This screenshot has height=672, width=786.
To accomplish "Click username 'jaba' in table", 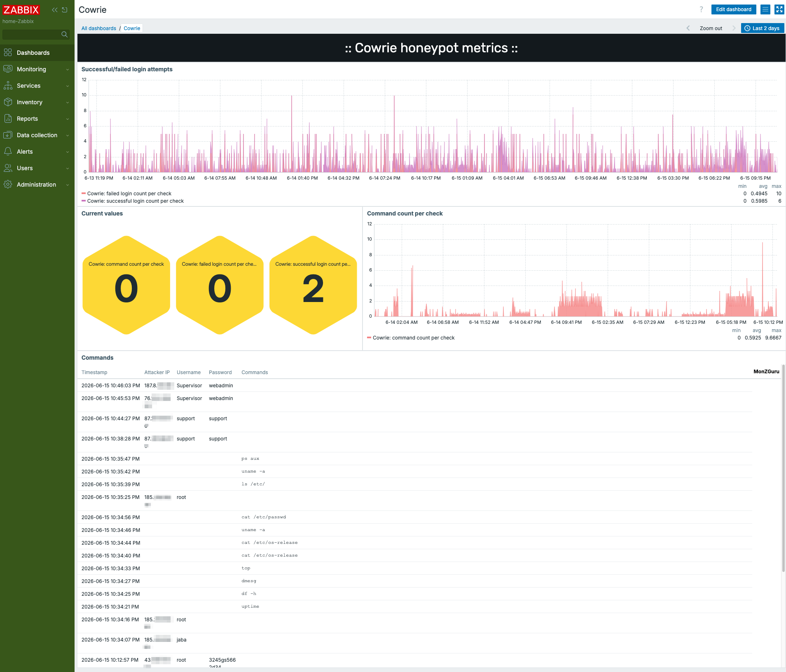I will (182, 640).
